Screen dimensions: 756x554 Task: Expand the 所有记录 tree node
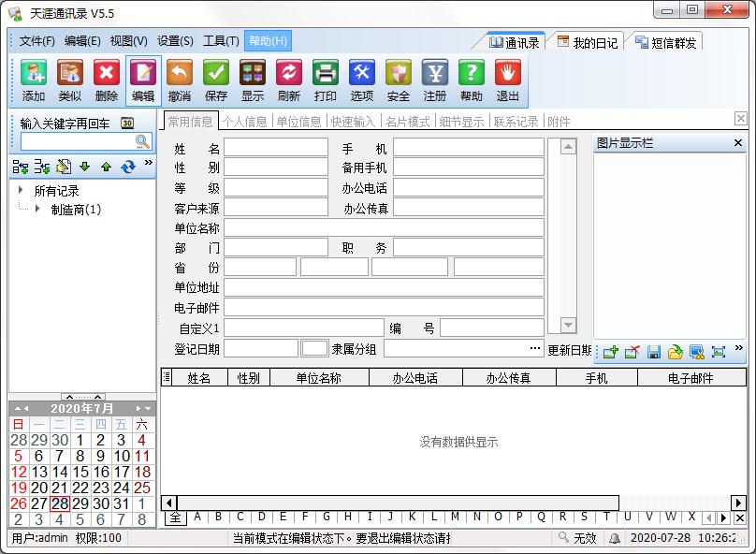point(22,190)
